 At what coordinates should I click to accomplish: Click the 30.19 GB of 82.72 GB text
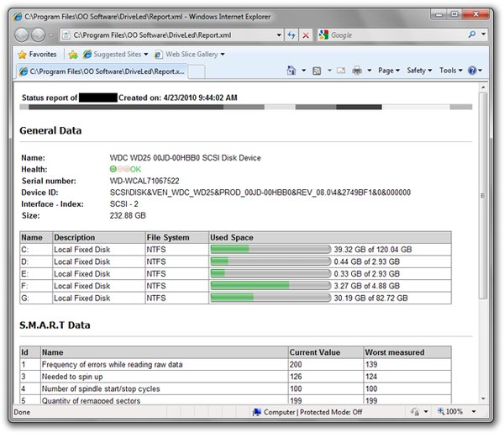point(370,298)
